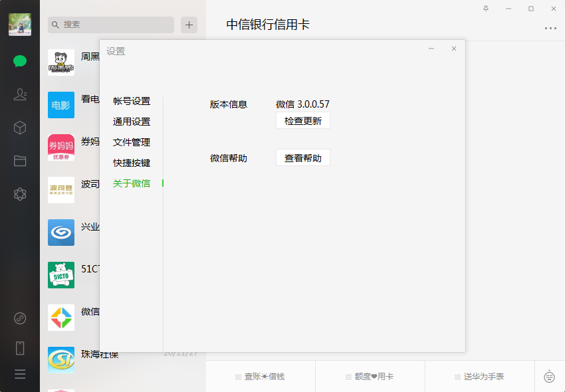Click the 微信帮助 label
The width and height of the screenshot is (565, 392).
tap(229, 158)
